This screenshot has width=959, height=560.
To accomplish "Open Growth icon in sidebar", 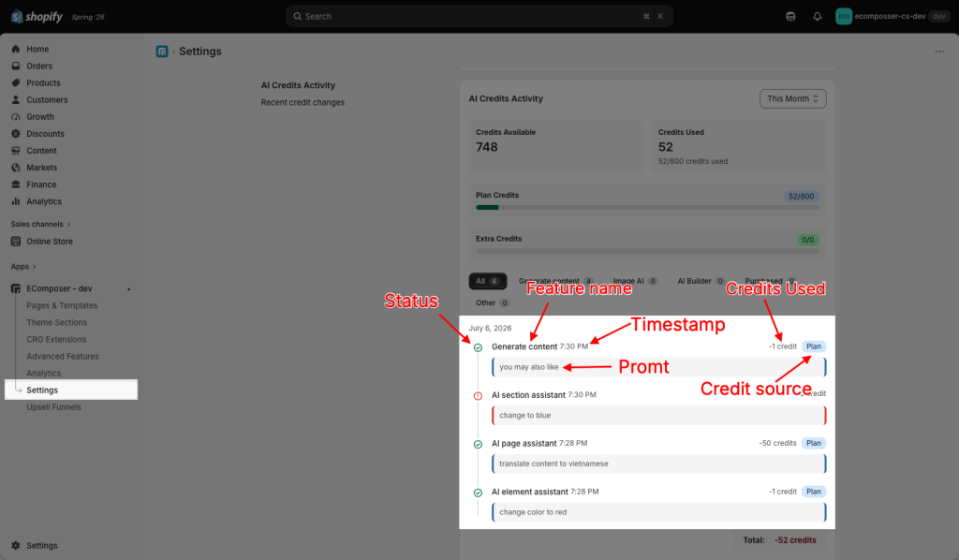I will coord(16,117).
